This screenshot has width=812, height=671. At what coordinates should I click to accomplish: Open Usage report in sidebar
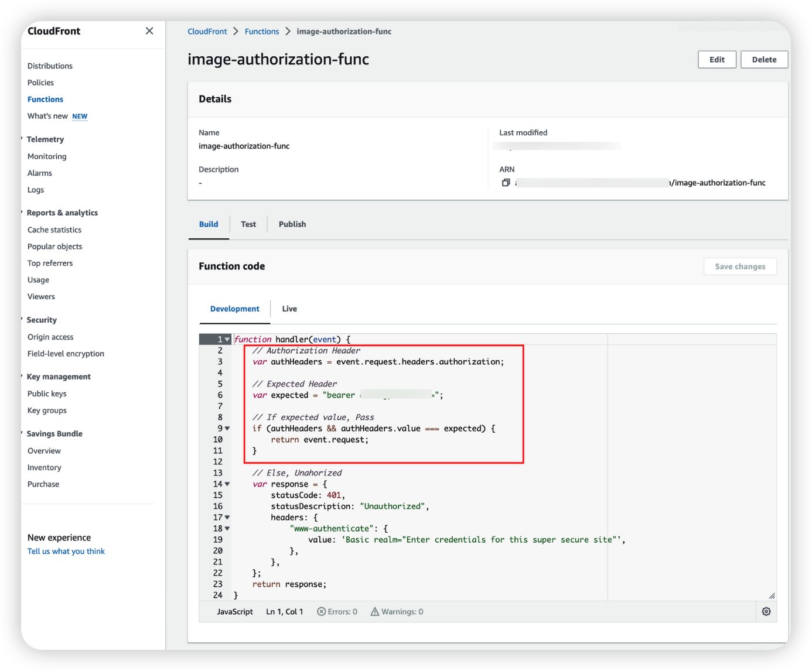38,280
